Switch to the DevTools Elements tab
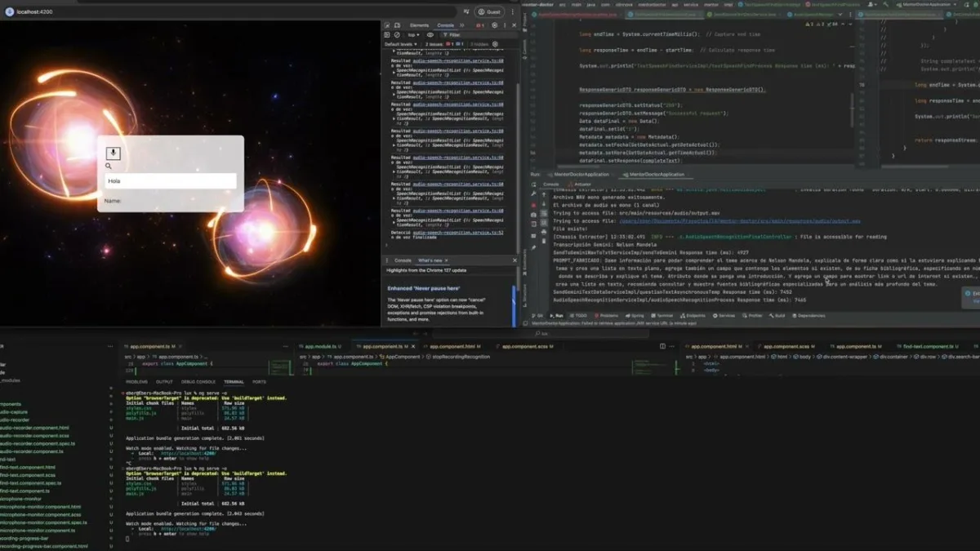 (x=419, y=25)
